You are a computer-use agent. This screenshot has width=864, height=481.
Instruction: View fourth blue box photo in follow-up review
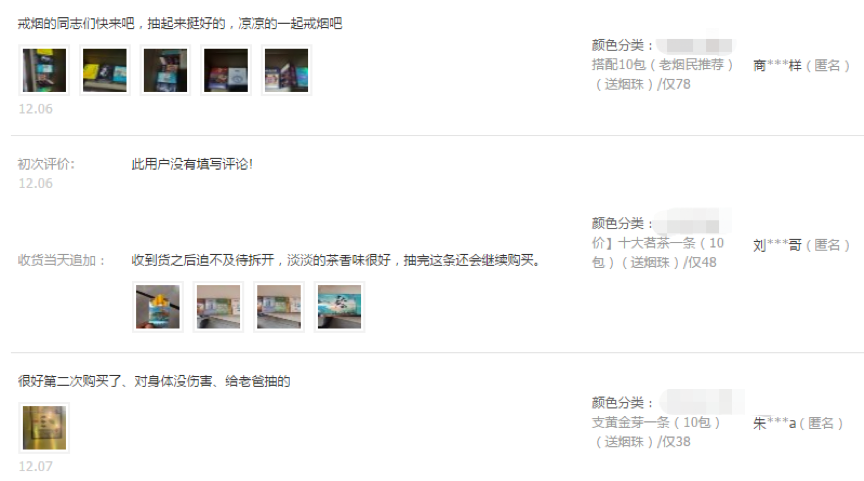point(339,307)
